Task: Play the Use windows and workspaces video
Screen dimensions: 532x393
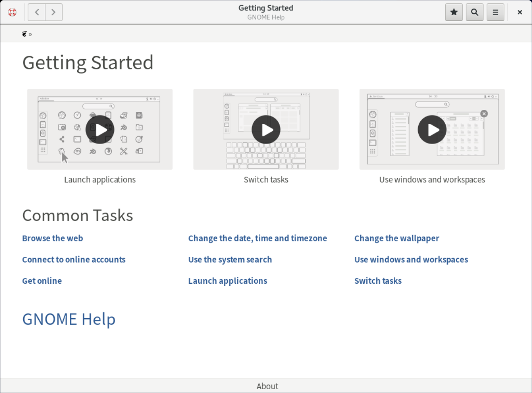Action: pyautogui.click(x=432, y=130)
